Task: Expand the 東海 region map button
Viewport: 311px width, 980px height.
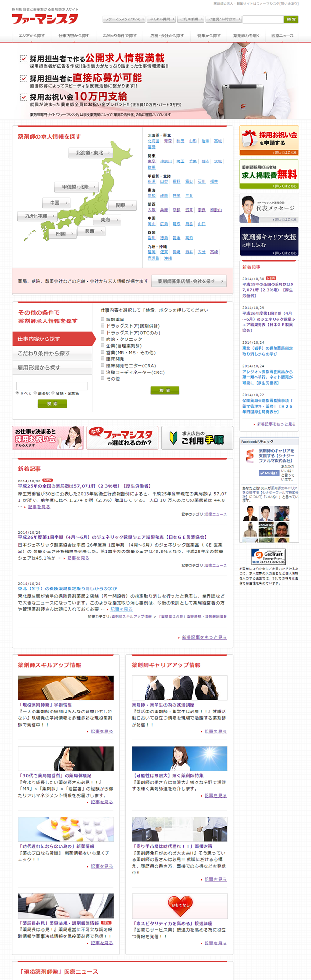Action: coord(107,220)
